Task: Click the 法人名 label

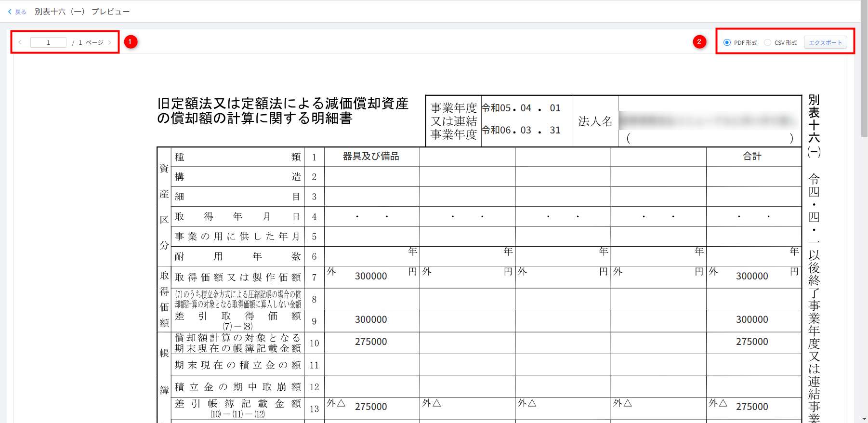Action: click(x=595, y=121)
